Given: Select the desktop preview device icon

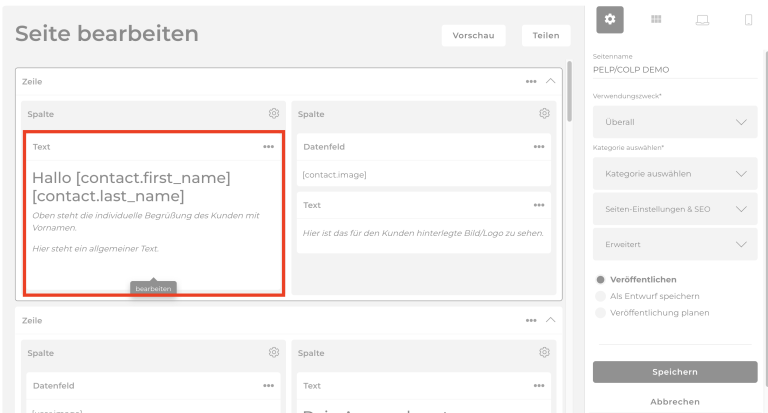Looking at the screenshot, I should click(702, 19).
